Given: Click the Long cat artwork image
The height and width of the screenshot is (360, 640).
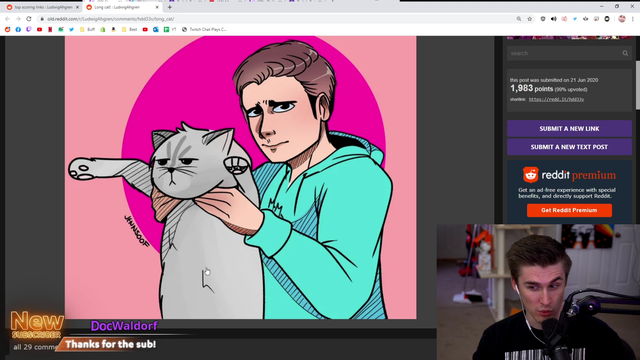Looking at the screenshot, I should tap(240, 177).
